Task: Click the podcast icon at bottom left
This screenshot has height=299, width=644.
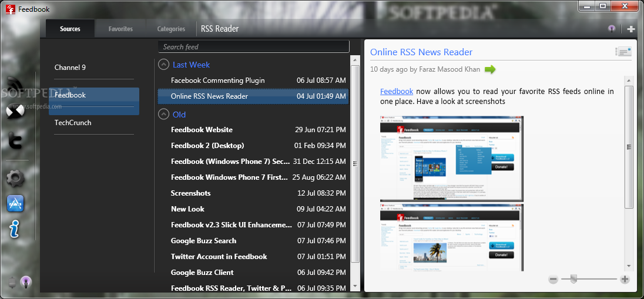Action: pos(26,282)
